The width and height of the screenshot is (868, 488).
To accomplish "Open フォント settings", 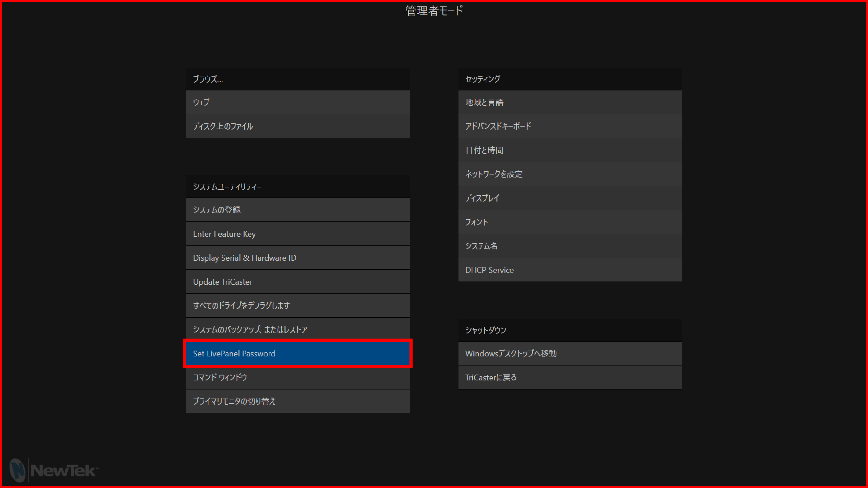I will [570, 222].
